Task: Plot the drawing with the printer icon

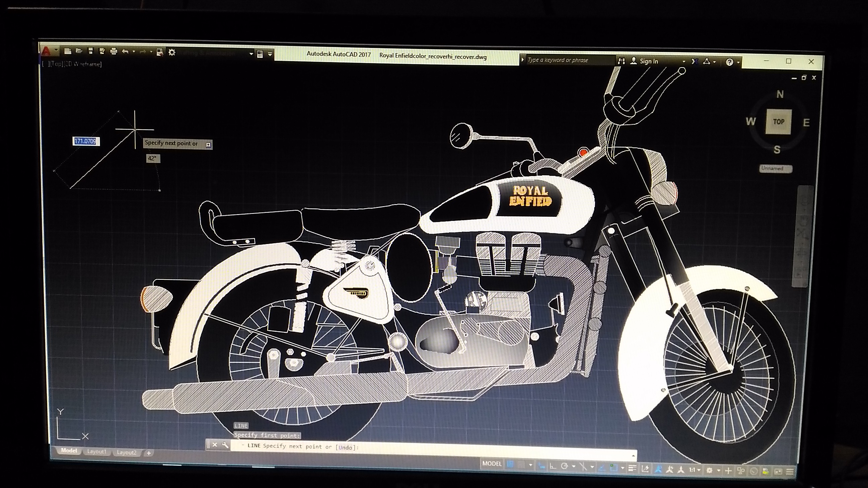Action: 114,52
